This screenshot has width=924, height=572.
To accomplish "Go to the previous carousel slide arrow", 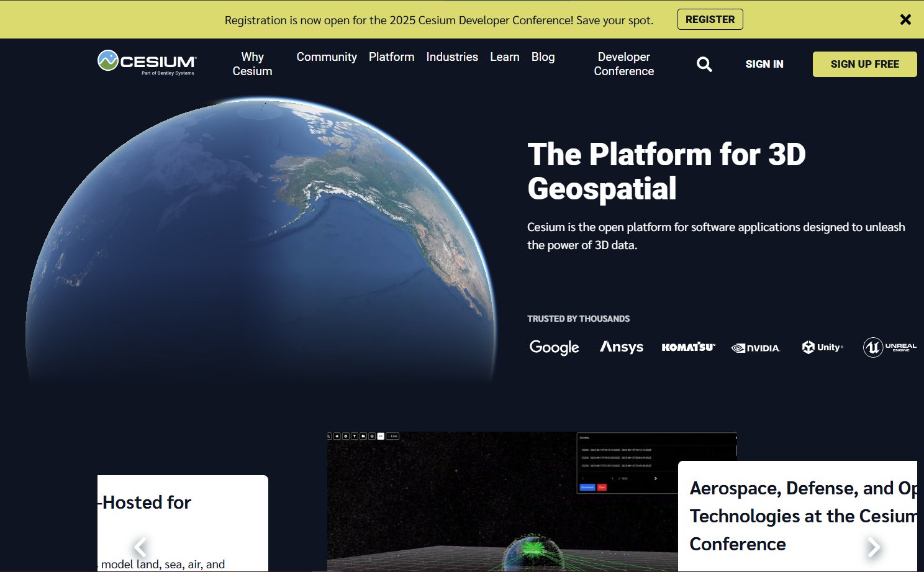I will tap(141, 547).
